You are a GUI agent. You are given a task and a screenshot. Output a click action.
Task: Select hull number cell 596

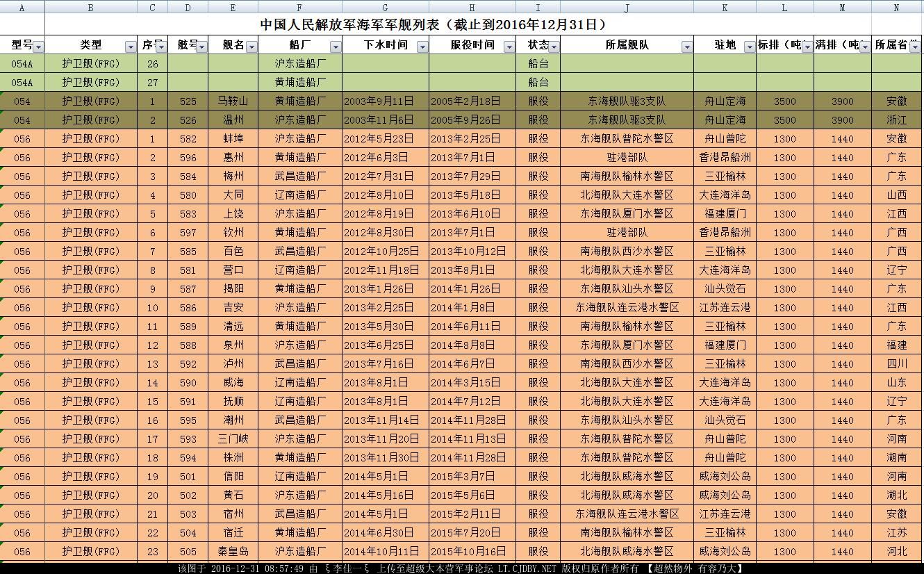tap(188, 157)
